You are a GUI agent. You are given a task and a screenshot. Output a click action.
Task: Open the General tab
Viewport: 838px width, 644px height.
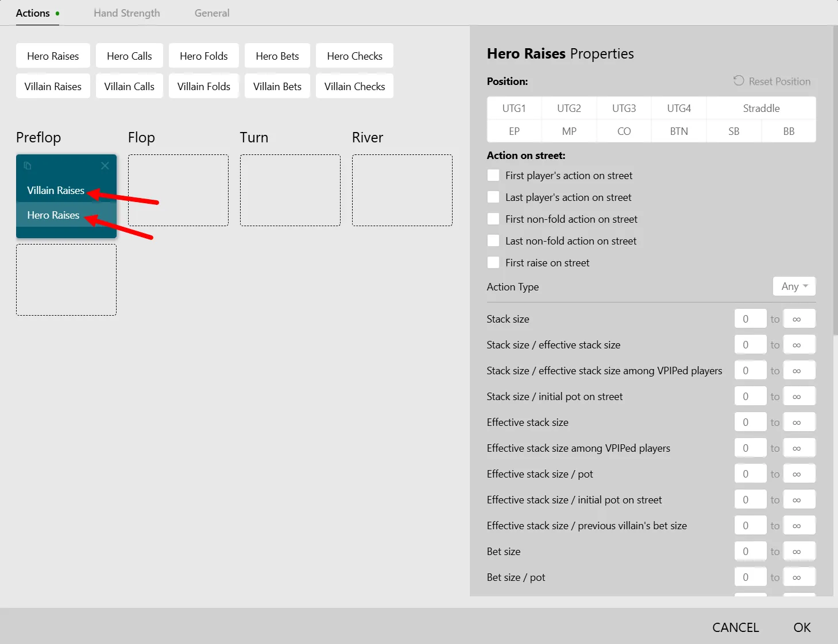[212, 13]
